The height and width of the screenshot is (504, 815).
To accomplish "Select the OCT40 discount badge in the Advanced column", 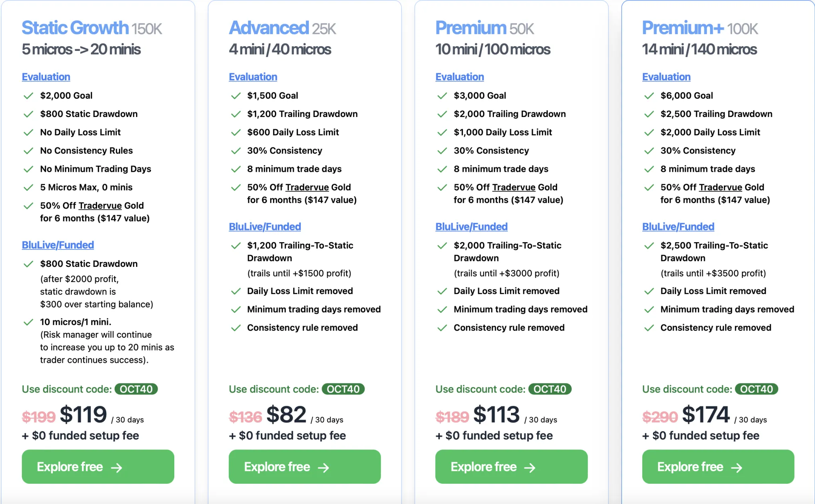I will point(343,389).
